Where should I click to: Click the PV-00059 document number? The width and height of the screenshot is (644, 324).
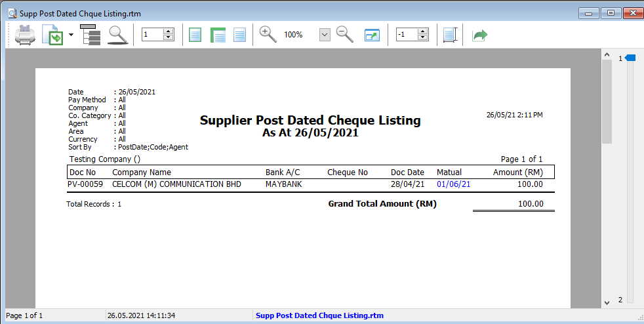[x=85, y=184]
